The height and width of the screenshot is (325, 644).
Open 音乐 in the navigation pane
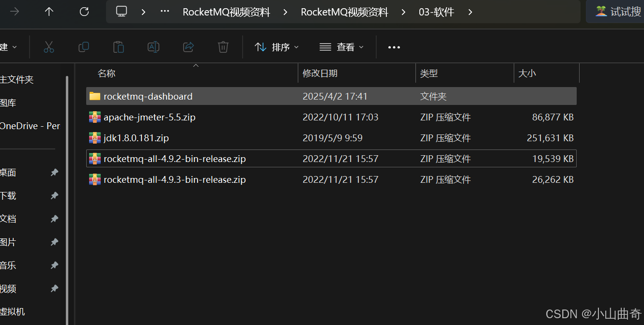(8, 266)
